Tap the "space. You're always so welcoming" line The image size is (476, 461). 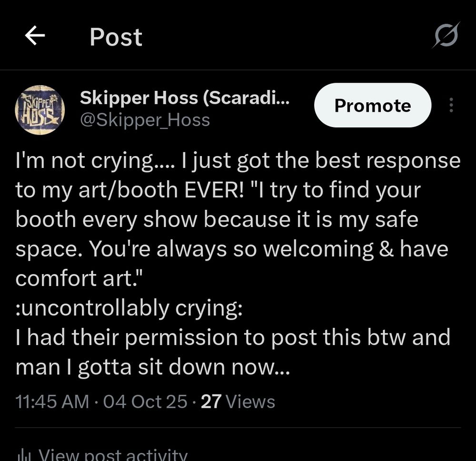click(x=232, y=249)
